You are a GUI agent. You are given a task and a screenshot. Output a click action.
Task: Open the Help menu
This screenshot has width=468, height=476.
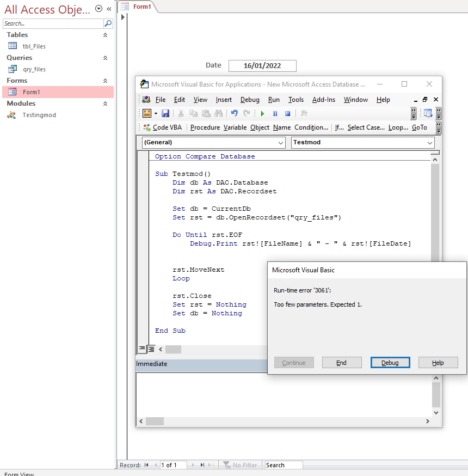tap(383, 100)
